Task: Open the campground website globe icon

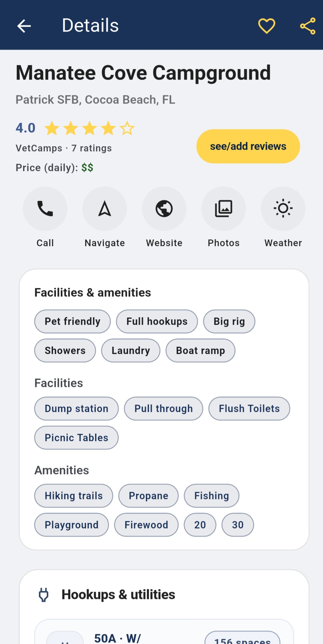Action: click(x=164, y=209)
